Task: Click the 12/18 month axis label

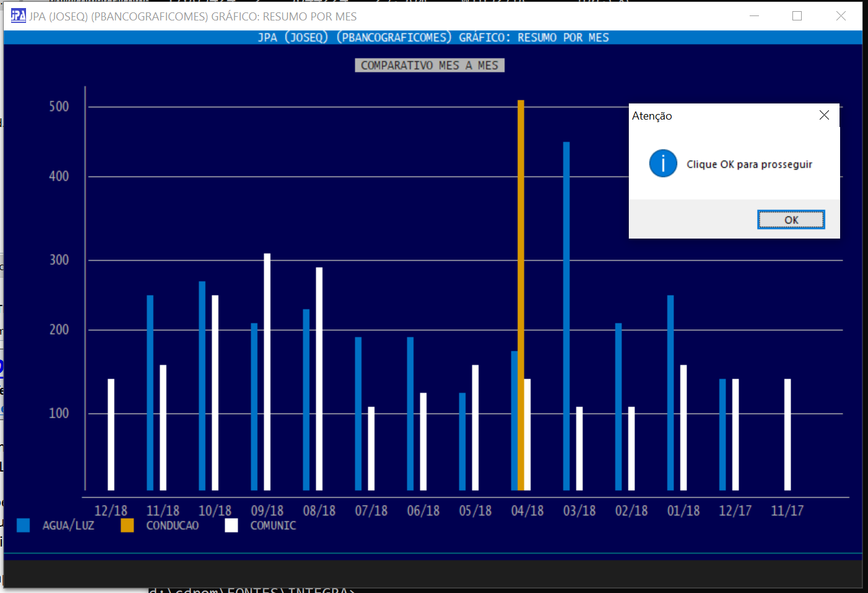Action: (x=111, y=511)
